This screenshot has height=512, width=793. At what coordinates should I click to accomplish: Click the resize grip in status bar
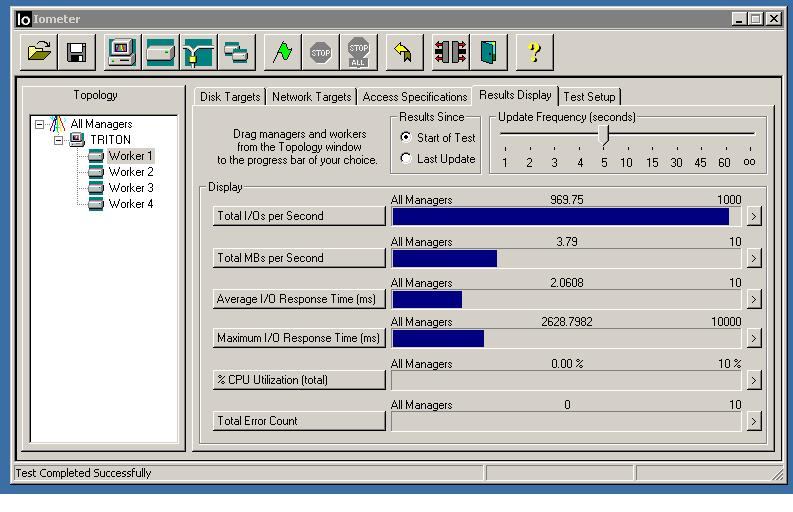(776, 475)
